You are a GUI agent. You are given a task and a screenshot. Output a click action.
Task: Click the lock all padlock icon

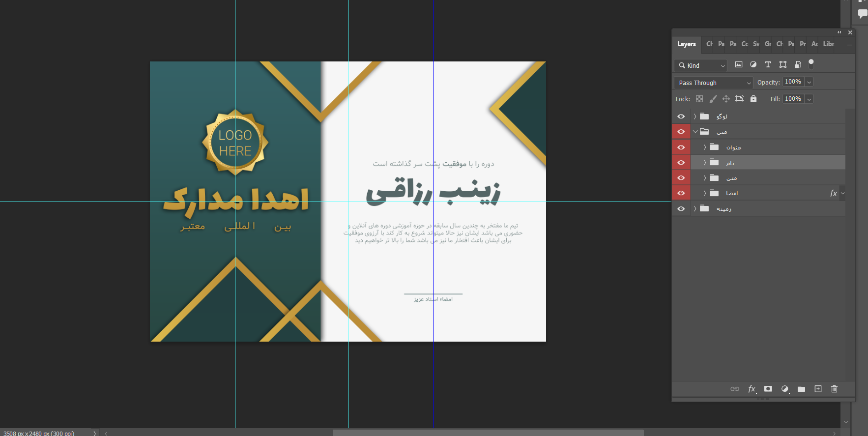(x=753, y=99)
